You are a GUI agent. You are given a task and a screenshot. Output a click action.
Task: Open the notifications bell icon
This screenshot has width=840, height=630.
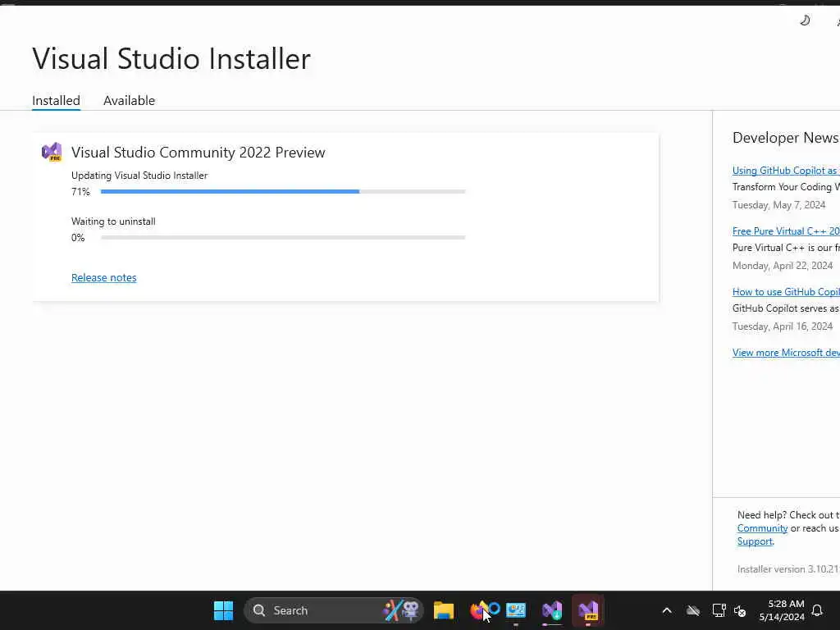click(x=817, y=610)
